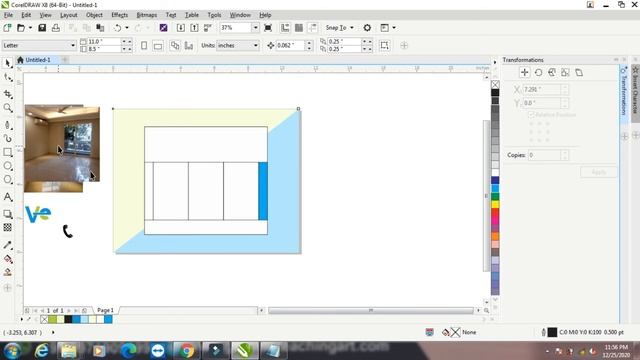Click the Import icon in toolbar
This screenshot has width=640, height=360.
click(x=180, y=28)
